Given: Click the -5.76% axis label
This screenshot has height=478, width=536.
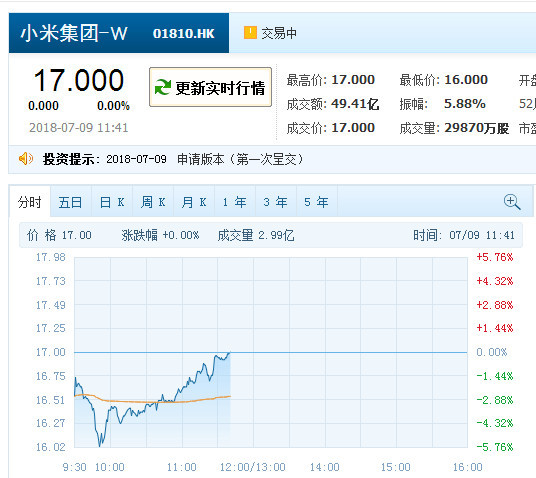Looking at the screenshot, I should 495,447.
